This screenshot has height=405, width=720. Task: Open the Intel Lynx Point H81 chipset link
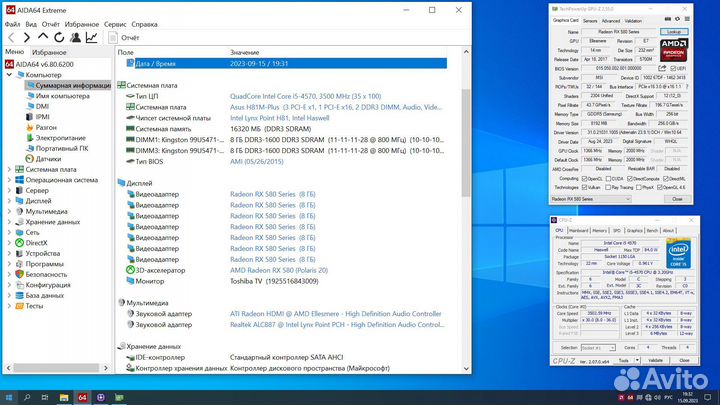click(280, 118)
